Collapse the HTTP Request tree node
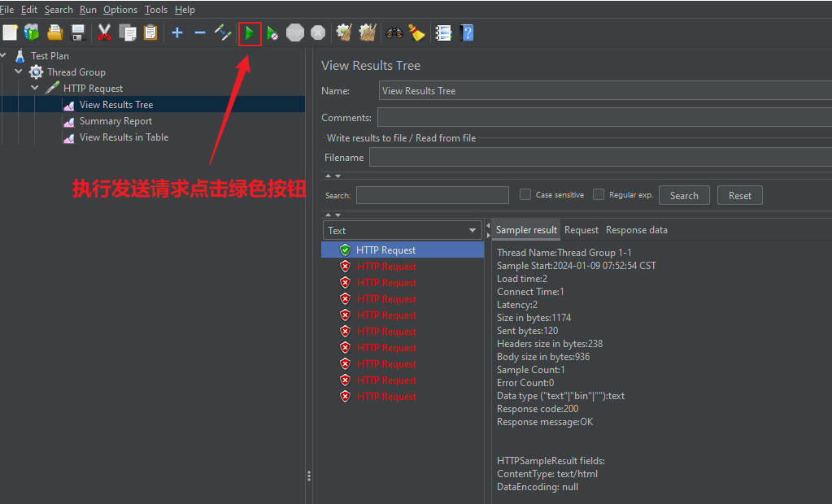832x504 pixels. pos(35,88)
